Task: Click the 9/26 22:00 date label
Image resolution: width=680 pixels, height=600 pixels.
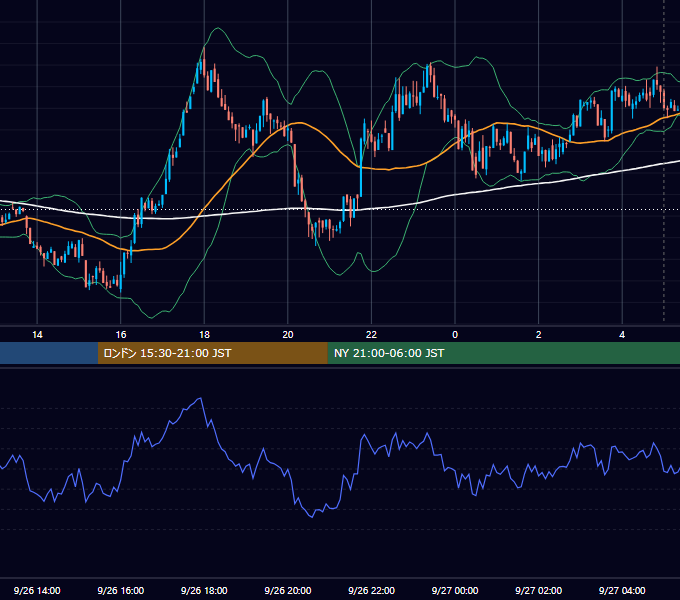Action: [372, 590]
